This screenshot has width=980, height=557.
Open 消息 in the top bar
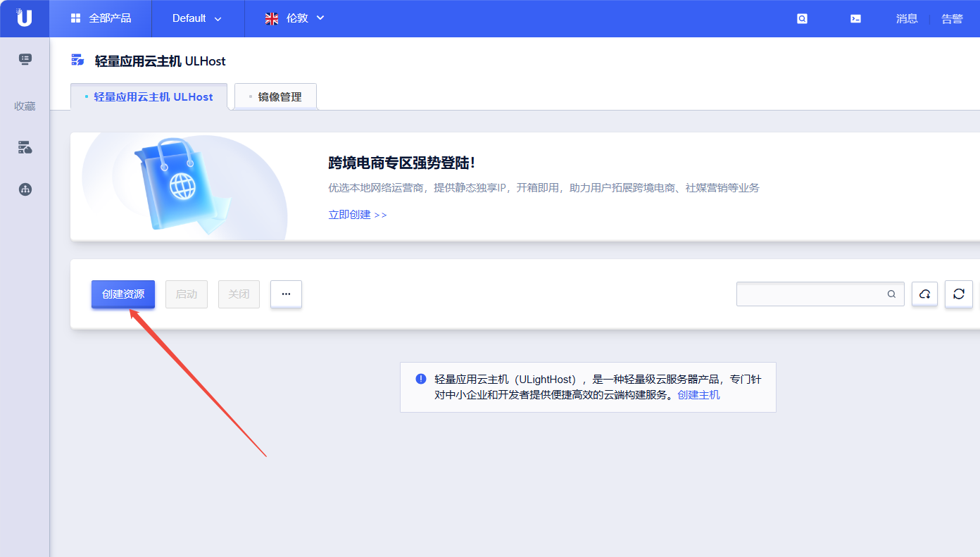tap(907, 19)
